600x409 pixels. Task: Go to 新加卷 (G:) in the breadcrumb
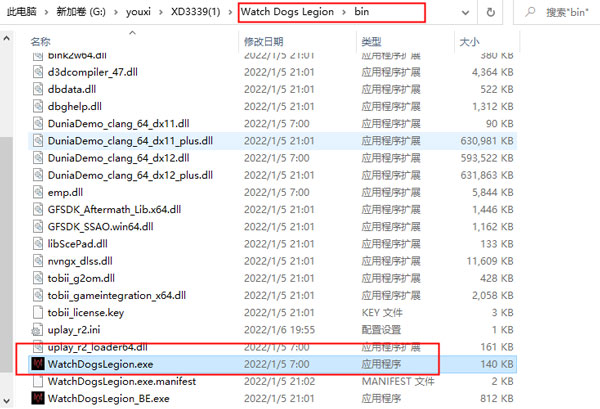(x=81, y=12)
